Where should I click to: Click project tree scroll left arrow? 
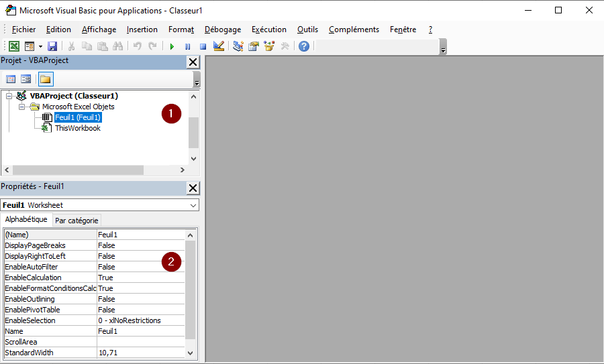click(x=7, y=170)
